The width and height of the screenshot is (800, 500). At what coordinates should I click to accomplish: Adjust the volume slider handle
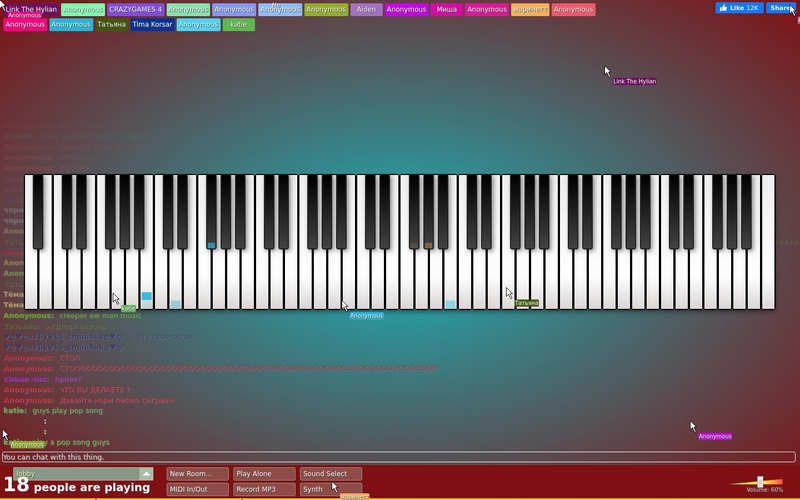click(760, 482)
